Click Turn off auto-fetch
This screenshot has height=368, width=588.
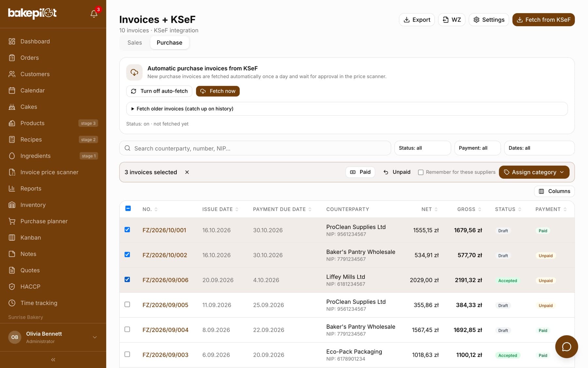pos(159,91)
